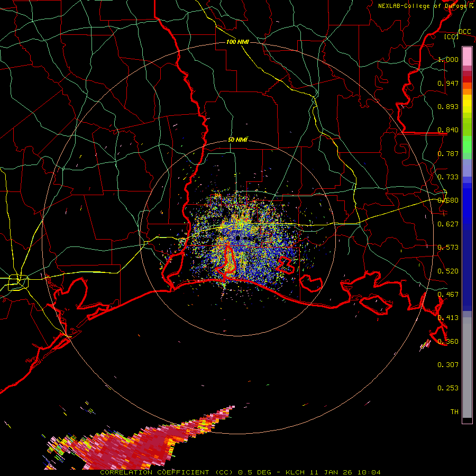This screenshot has height=476, width=476.
Task: Click the "0.413" scale value
Action: click(448, 318)
